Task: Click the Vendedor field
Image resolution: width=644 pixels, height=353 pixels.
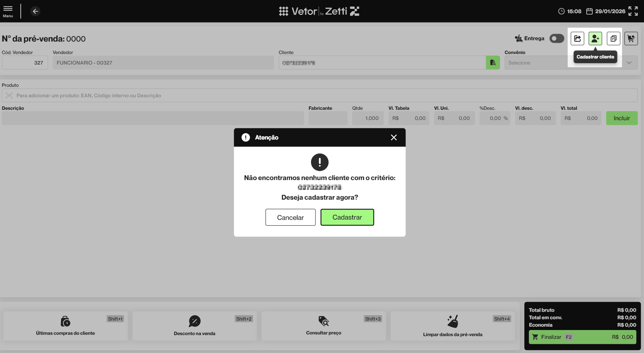Action: click(x=163, y=63)
